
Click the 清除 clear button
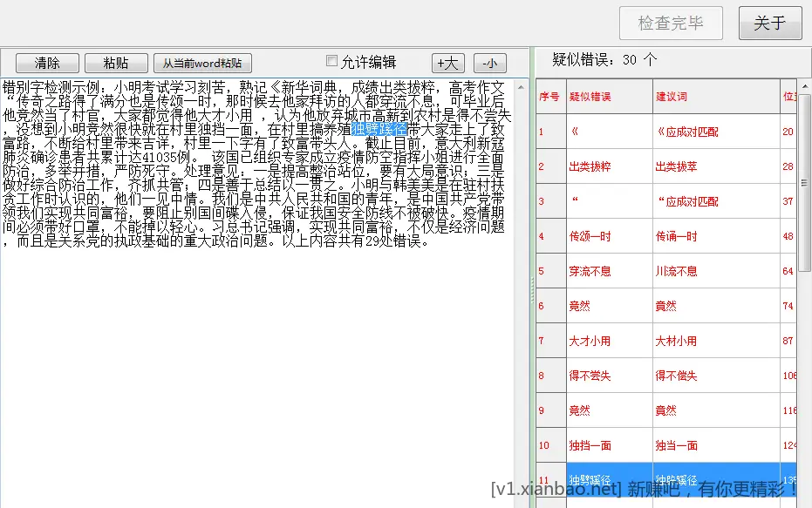tap(47, 64)
